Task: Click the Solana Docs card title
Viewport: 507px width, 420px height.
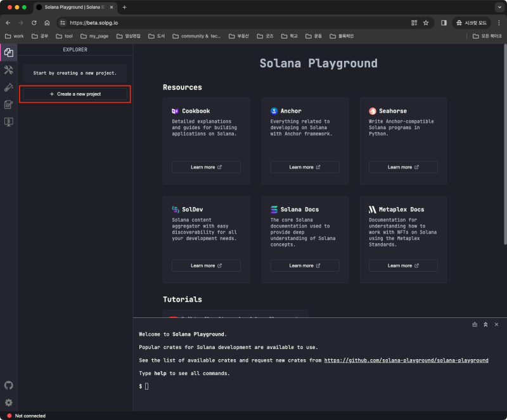Action: click(x=299, y=210)
